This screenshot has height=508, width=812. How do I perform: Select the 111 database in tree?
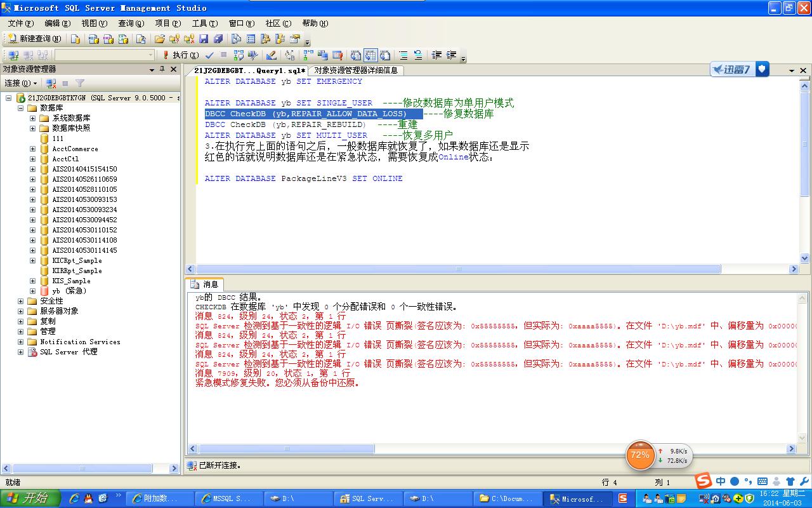[58, 138]
